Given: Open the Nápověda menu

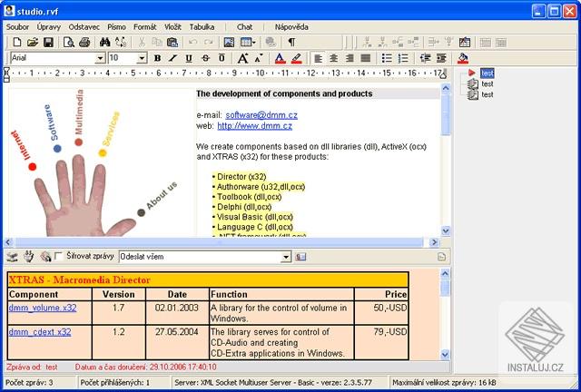Looking at the screenshot, I should pos(291,27).
